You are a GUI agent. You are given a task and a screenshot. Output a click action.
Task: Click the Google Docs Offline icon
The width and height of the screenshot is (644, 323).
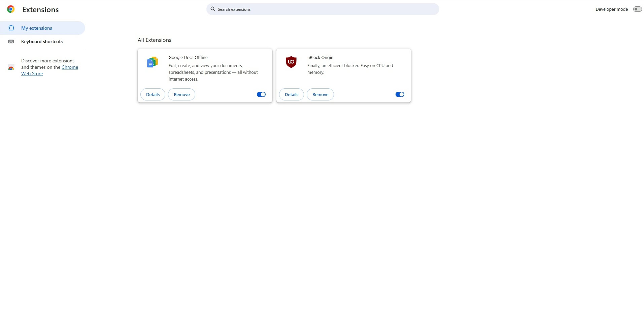coord(152,62)
